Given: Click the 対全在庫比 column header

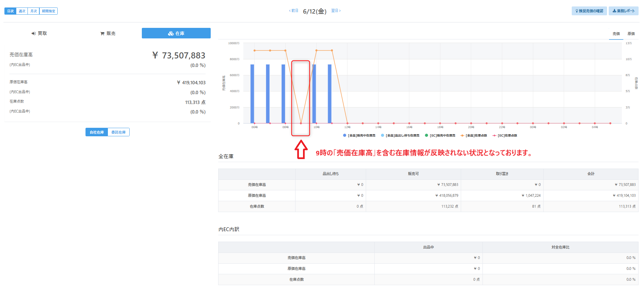Looking at the screenshot, I should [x=561, y=247].
